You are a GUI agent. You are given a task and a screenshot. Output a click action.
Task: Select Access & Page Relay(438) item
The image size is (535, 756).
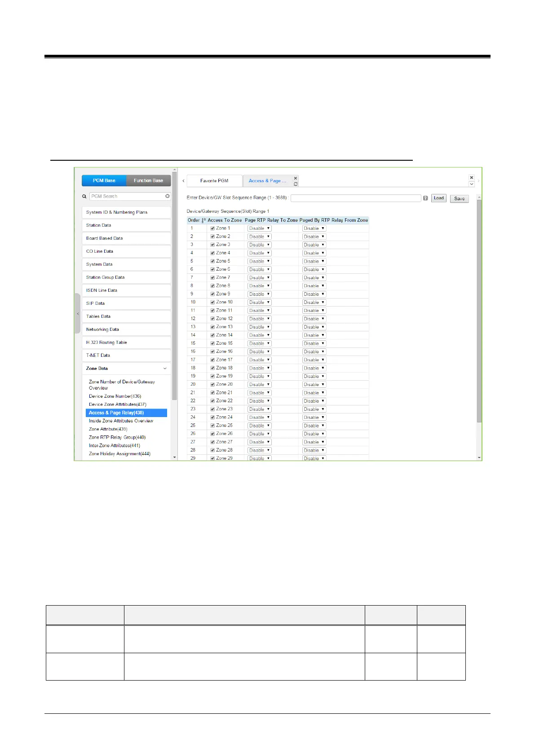(x=126, y=413)
